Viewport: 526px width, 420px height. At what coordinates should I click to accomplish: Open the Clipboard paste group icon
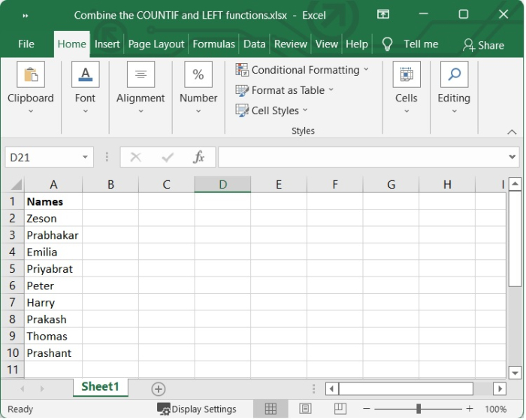tap(31, 74)
